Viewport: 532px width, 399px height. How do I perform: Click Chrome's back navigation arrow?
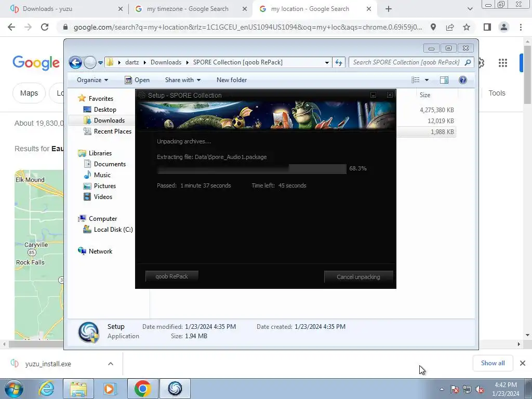tap(11, 27)
